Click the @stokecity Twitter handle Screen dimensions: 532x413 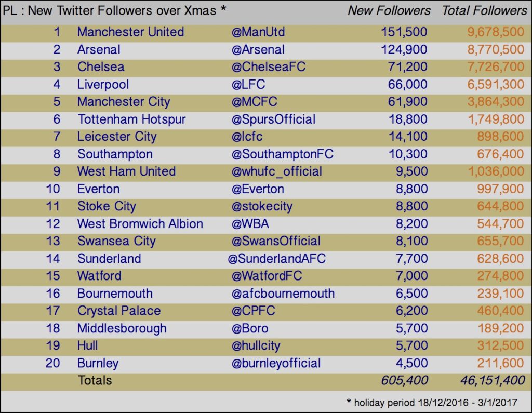click(x=262, y=206)
